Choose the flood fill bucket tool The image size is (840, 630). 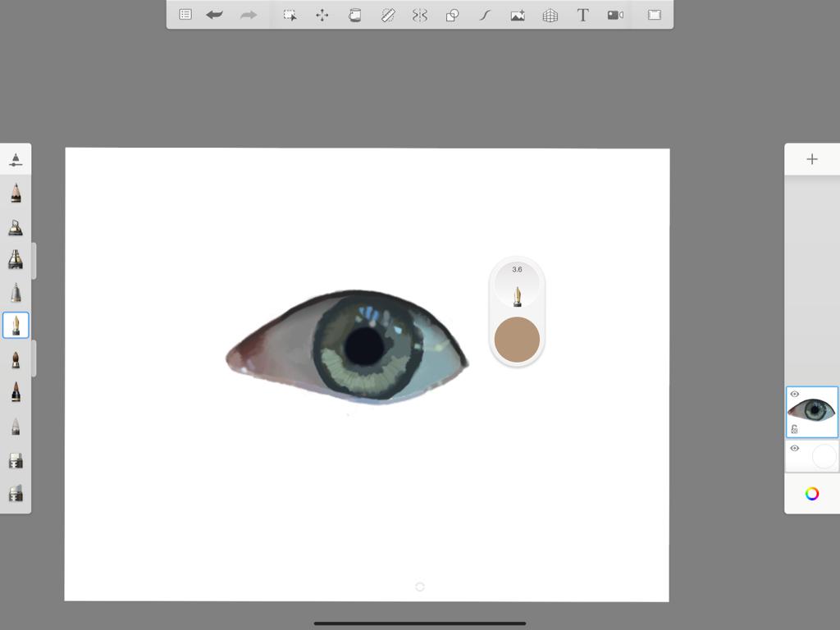pyautogui.click(x=354, y=15)
